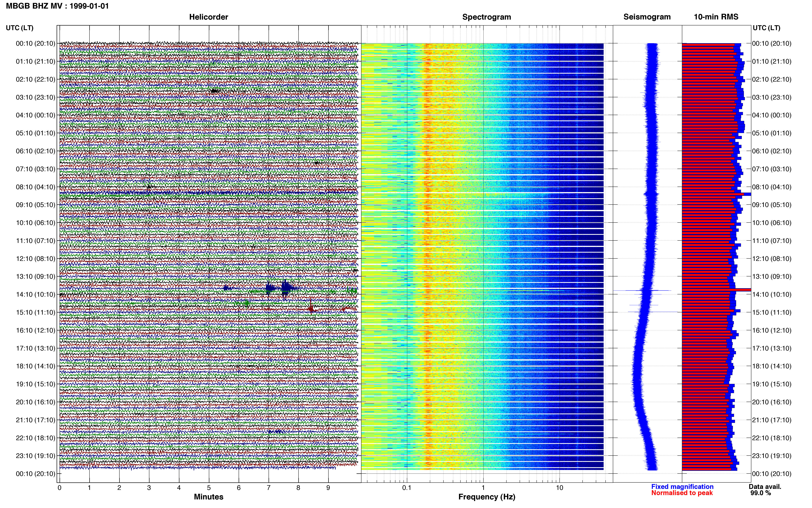
Task: Click the left UTC (LT) axis label
Action: [20, 28]
